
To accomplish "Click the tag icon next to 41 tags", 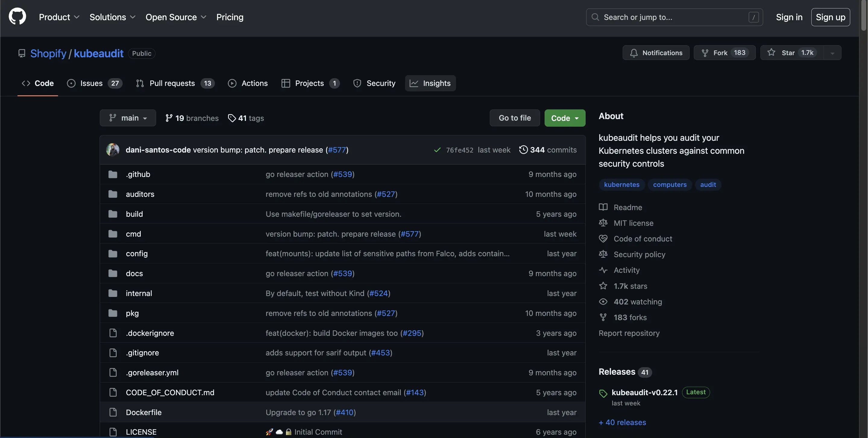I will pyautogui.click(x=232, y=118).
